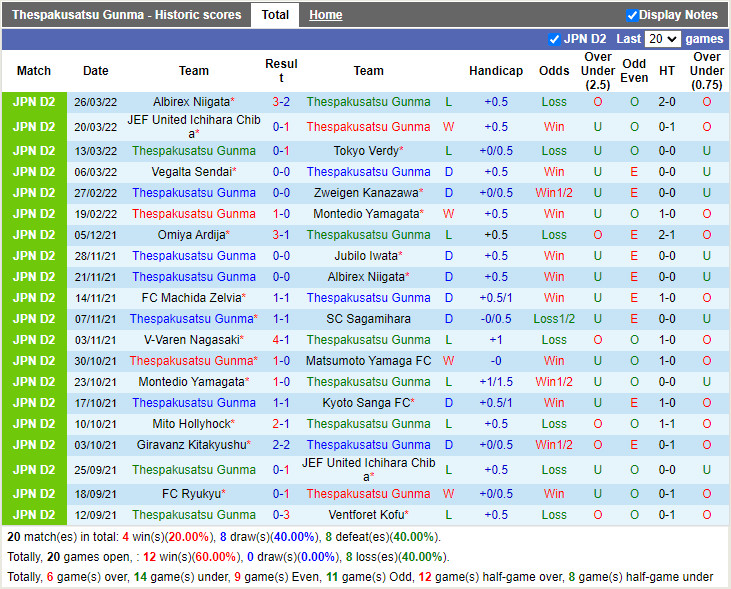This screenshot has width=731, height=589.
Task: Open the Last 20 games dropdown
Action: 663,39
